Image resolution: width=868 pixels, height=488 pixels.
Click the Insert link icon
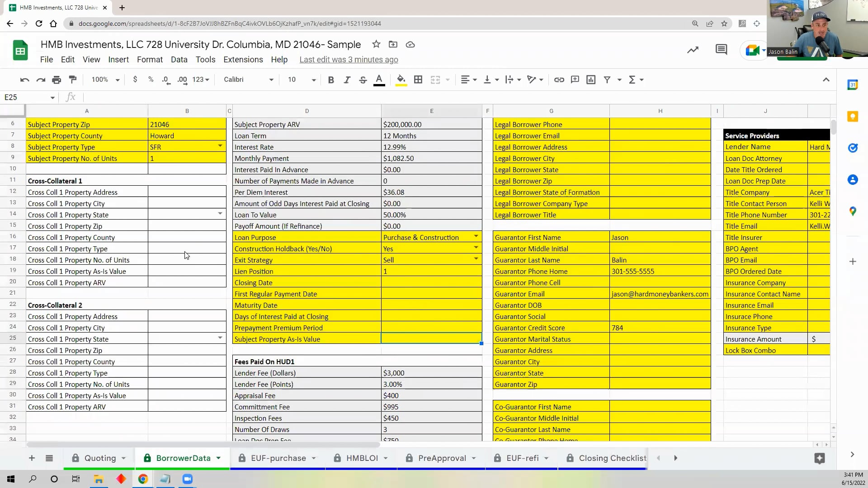click(559, 80)
